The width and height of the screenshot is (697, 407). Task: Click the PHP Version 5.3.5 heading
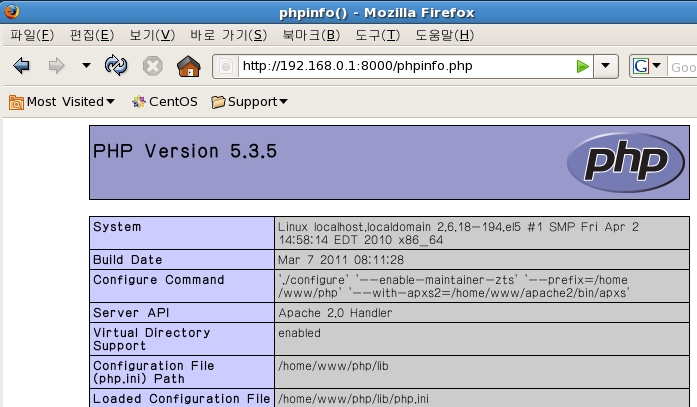pyautogui.click(x=185, y=152)
